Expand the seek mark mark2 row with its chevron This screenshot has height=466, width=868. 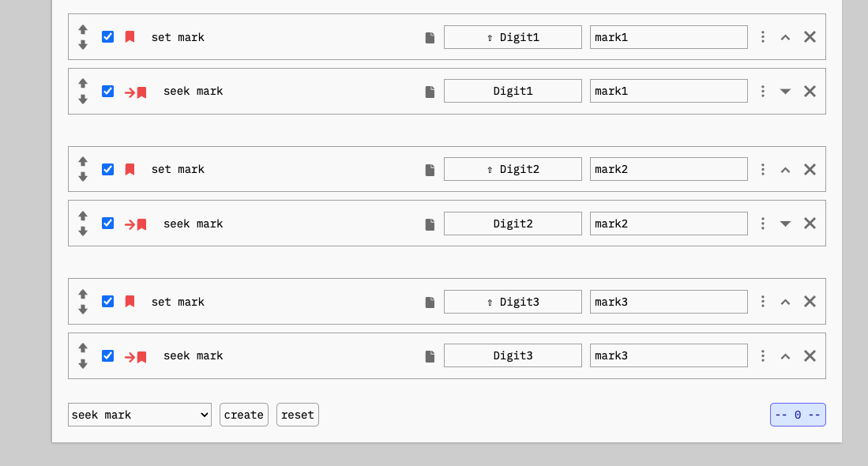785,223
